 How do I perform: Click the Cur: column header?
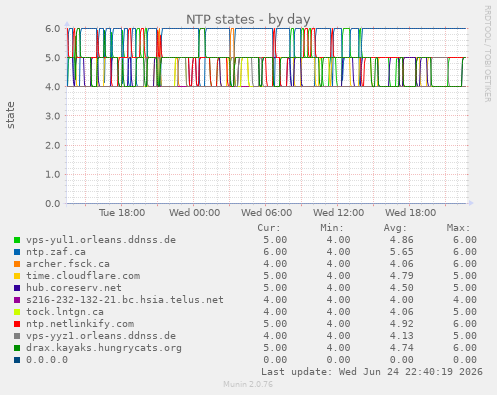coord(269,228)
